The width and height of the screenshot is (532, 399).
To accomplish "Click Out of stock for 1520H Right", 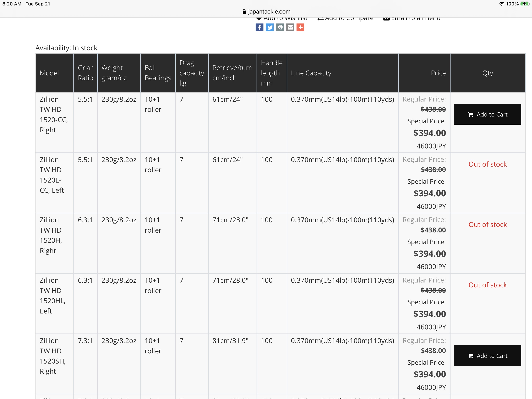I will (x=488, y=225).
